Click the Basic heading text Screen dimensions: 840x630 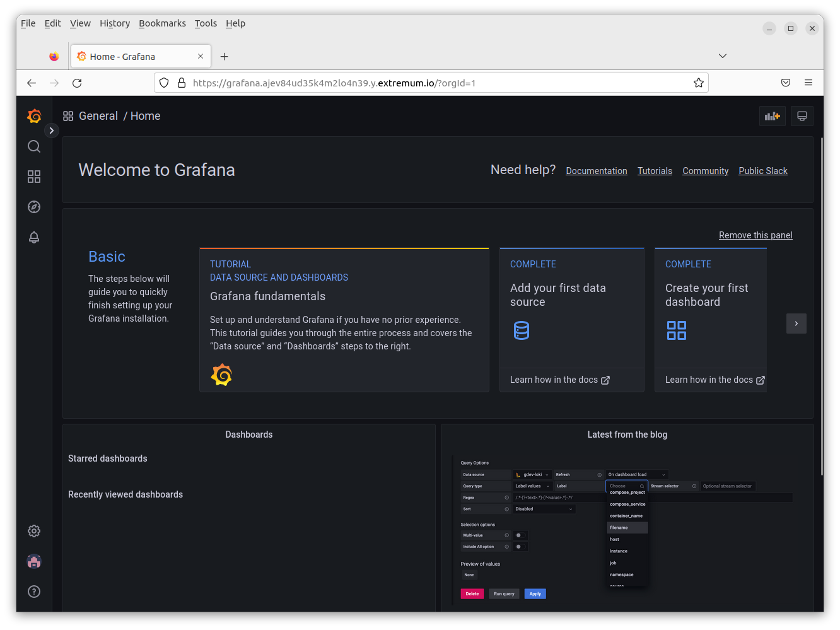tap(107, 257)
